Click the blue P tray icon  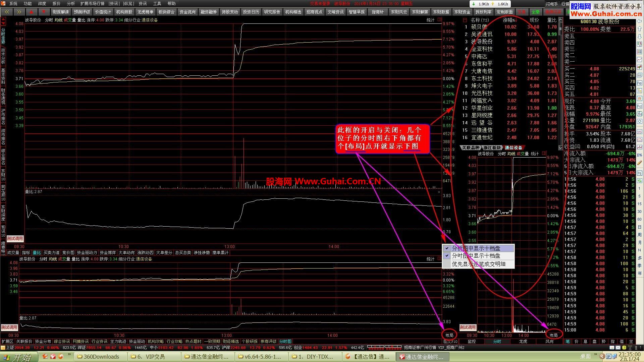[609, 356]
